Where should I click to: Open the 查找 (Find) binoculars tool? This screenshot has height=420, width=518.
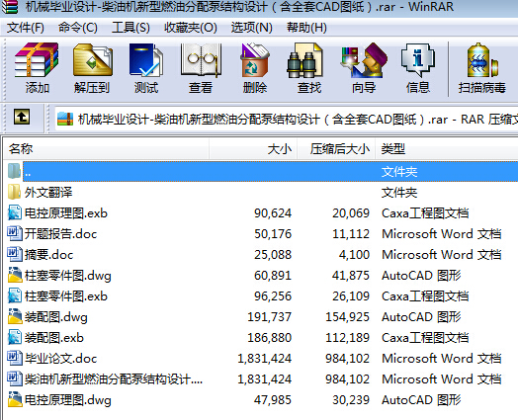tap(304, 60)
